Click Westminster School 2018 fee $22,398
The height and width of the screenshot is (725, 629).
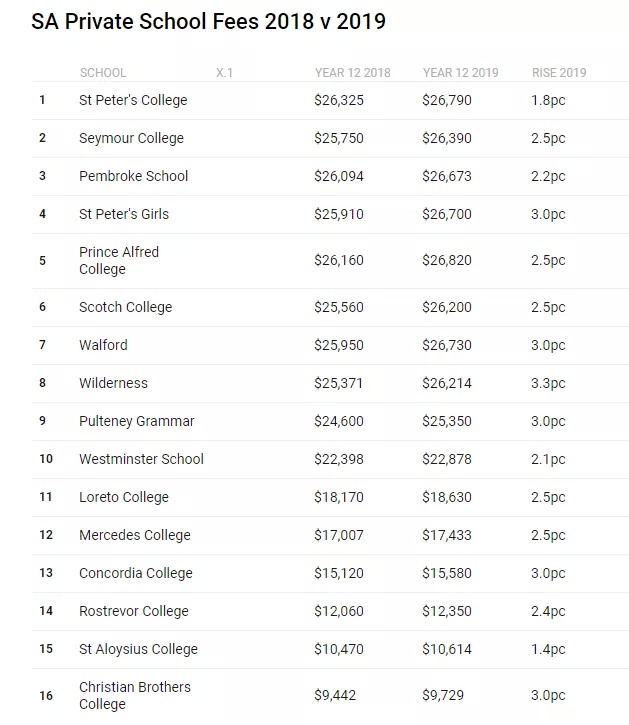pos(339,459)
